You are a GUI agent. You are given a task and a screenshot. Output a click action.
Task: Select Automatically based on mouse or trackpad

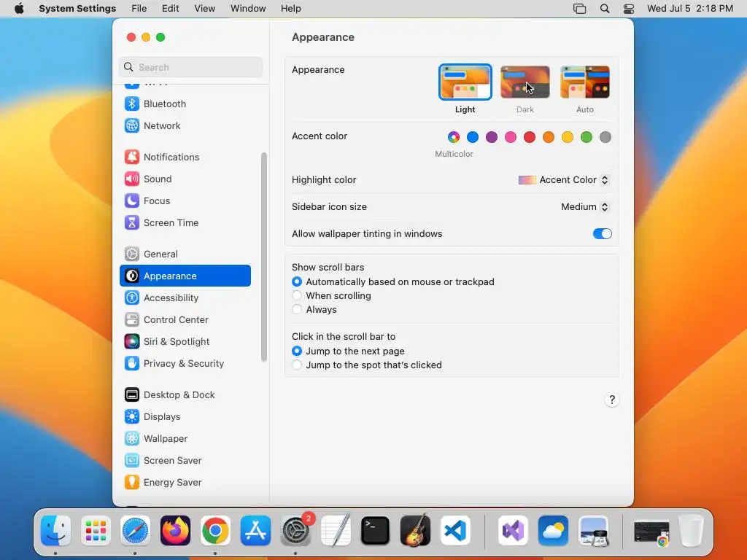tap(297, 282)
